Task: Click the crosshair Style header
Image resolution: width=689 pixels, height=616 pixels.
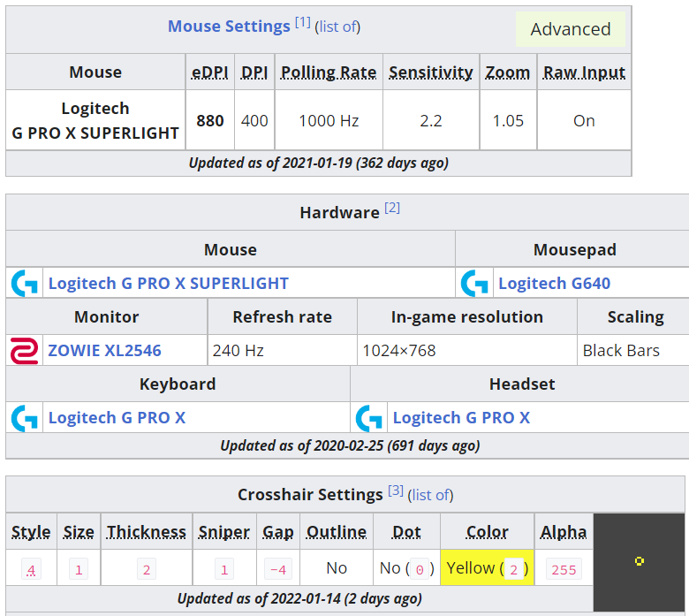Action: pos(31,532)
